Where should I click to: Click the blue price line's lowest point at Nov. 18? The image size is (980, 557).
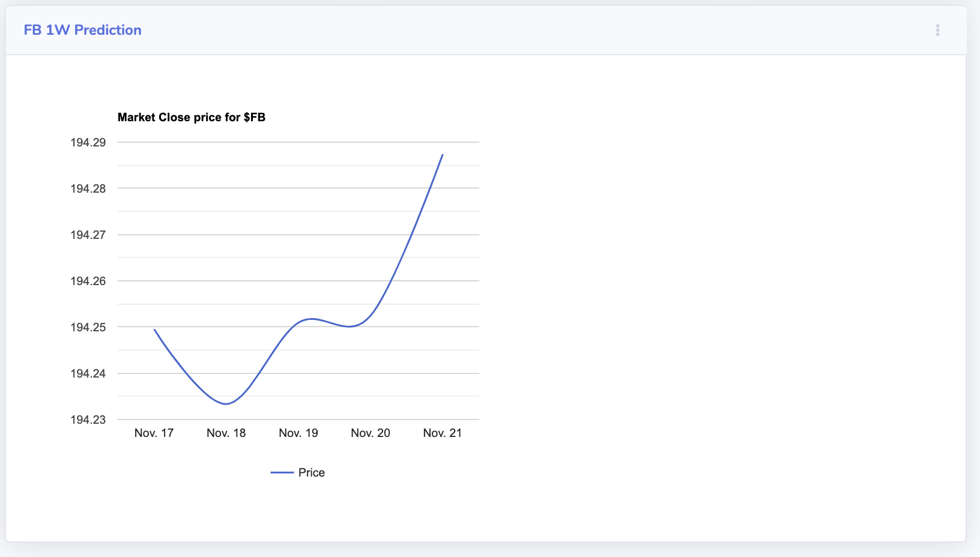tap(226, 404)
